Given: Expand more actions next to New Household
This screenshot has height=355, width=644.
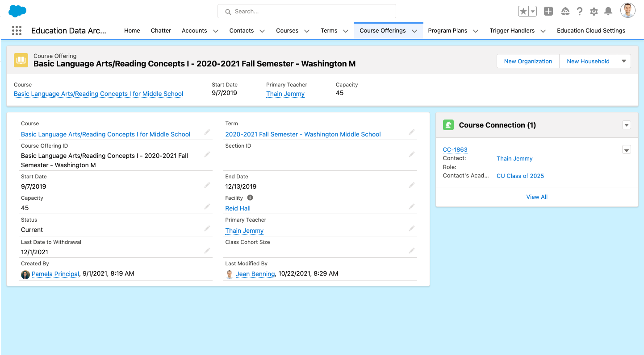Looking at the screenshot, I should coord(624,61).
